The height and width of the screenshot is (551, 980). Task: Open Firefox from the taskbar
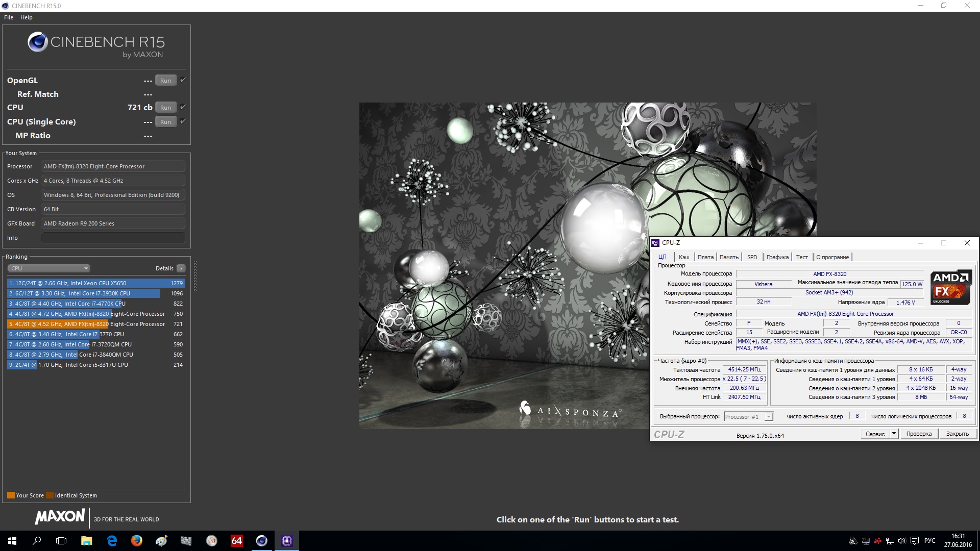tap(136, 541)
